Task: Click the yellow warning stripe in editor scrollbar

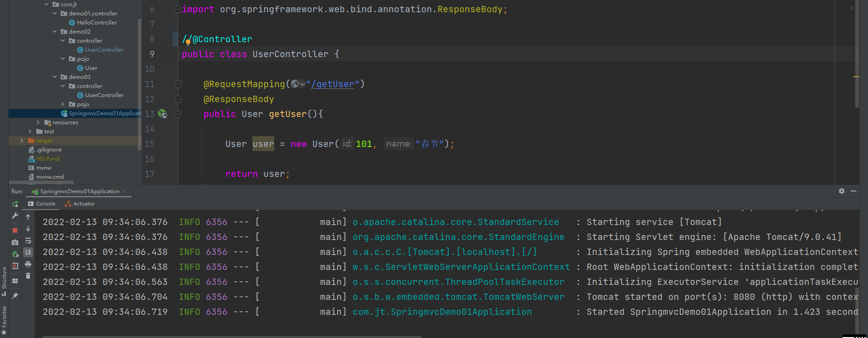Action: click(856, 77)
